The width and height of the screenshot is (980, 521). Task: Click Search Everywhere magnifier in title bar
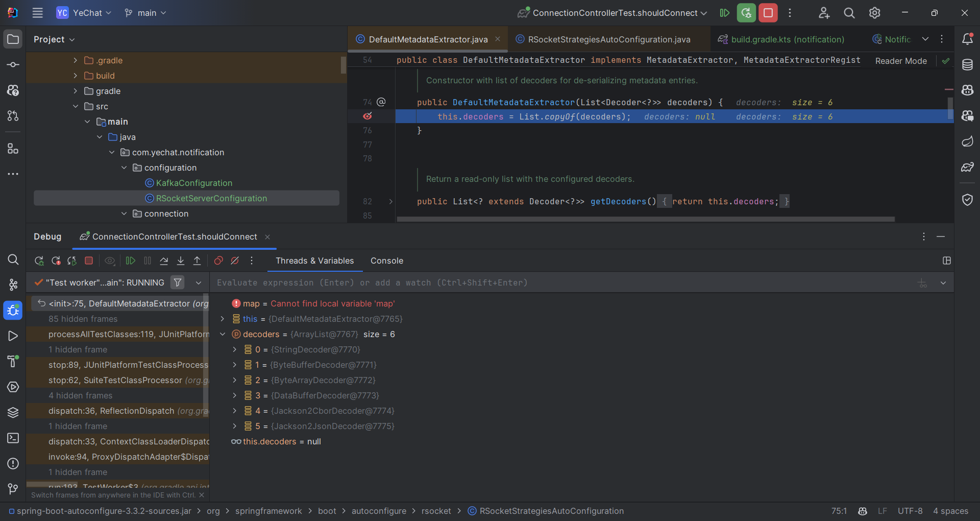coord(849,13)
